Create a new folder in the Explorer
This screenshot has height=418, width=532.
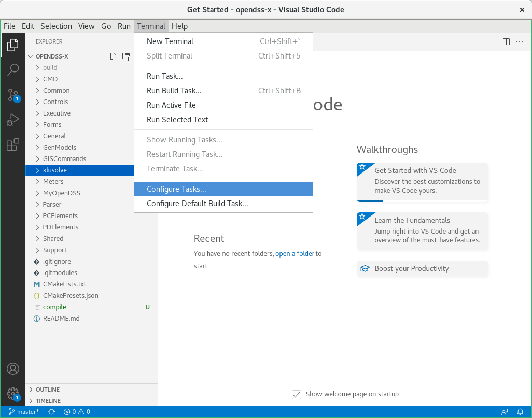coord(126,56)
